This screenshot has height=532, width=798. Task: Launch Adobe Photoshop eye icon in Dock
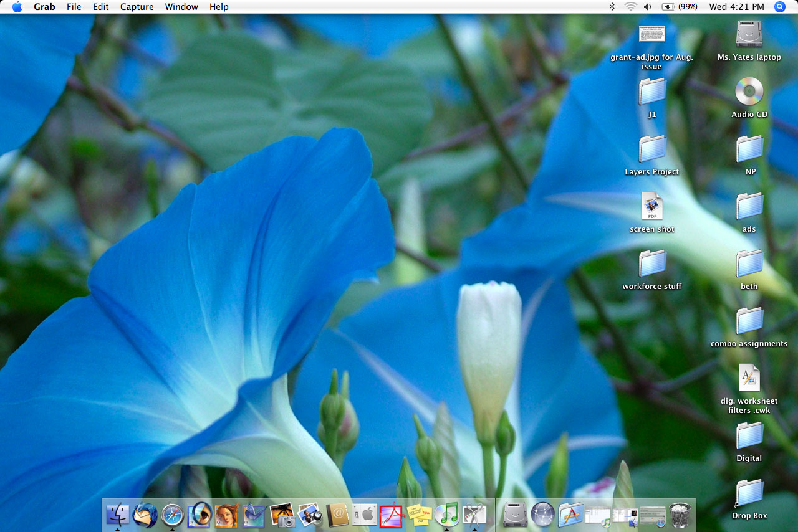point(199,515)
